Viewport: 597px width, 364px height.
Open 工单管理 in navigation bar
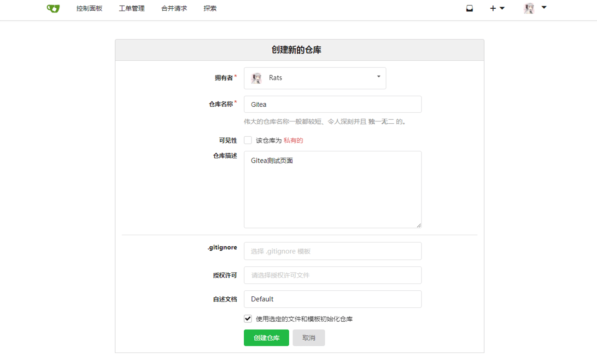[132, 8]
